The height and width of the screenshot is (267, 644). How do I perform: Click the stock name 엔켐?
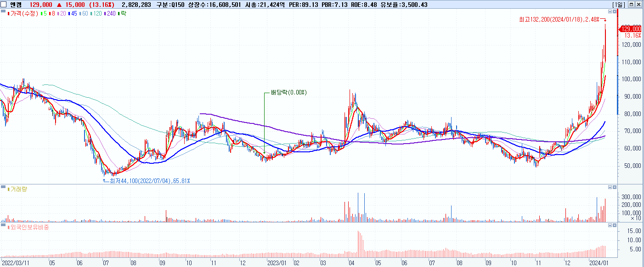pyautogui.click(x=16, y=4)
